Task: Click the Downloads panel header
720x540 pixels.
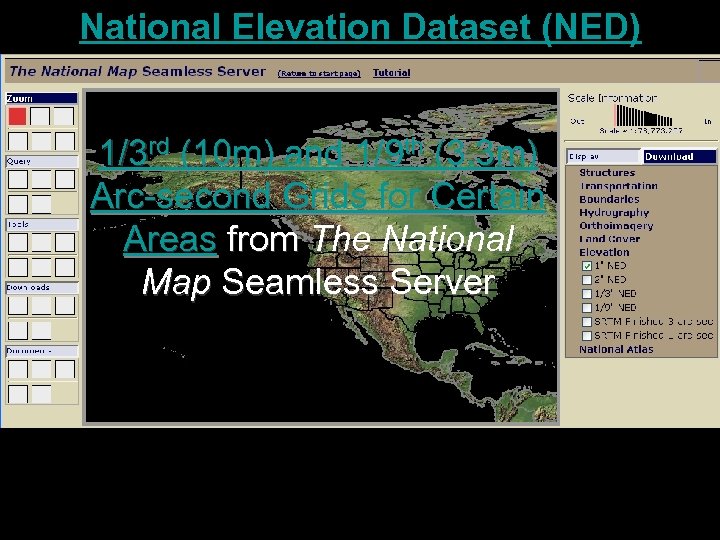Action: (x=42, y=287)
